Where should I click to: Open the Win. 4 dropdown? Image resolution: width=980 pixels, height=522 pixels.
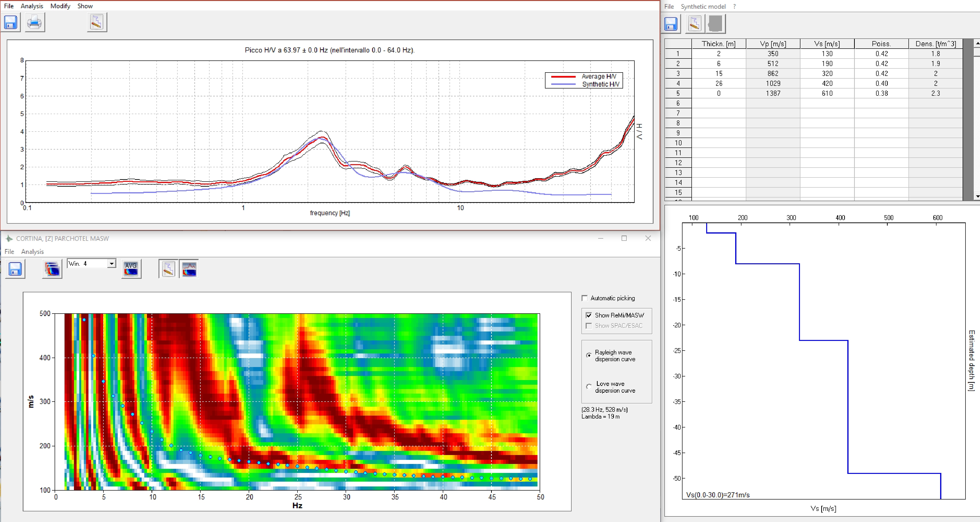point(111,263)
